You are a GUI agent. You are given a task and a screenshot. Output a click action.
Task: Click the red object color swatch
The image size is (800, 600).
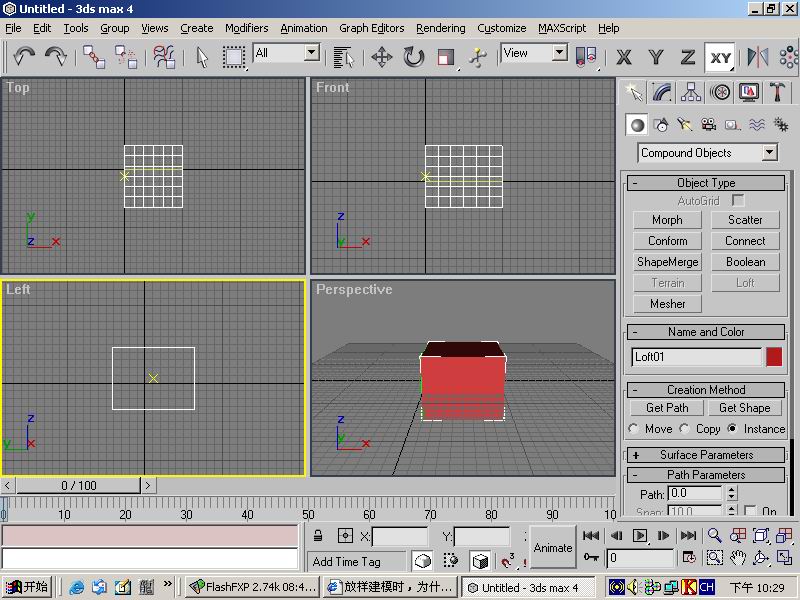(x=774, y=357)
